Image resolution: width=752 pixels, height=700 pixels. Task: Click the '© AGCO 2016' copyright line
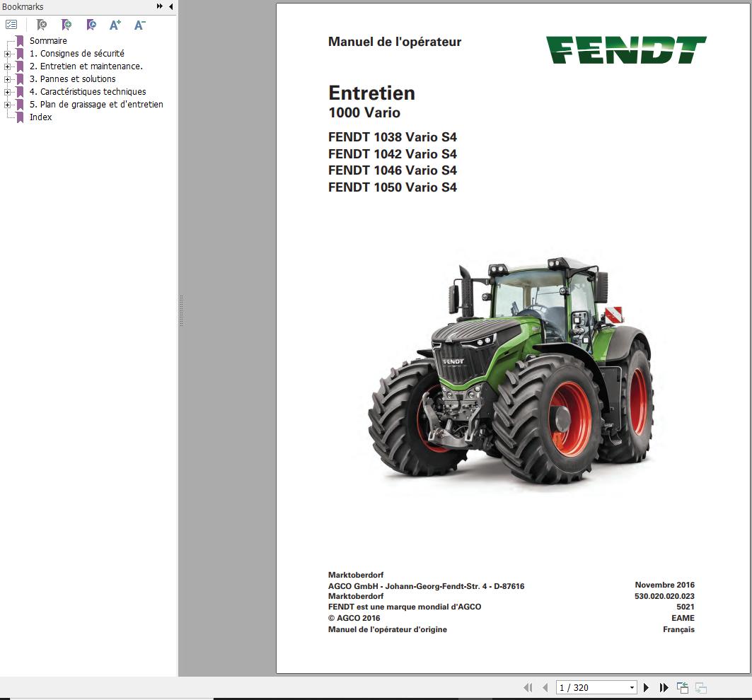pyautogui.click(x=354, y=618)
